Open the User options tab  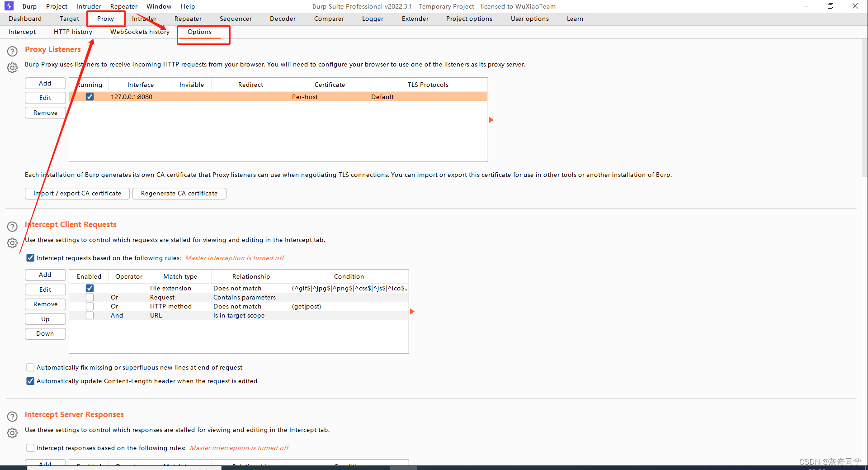coord(530,19)
